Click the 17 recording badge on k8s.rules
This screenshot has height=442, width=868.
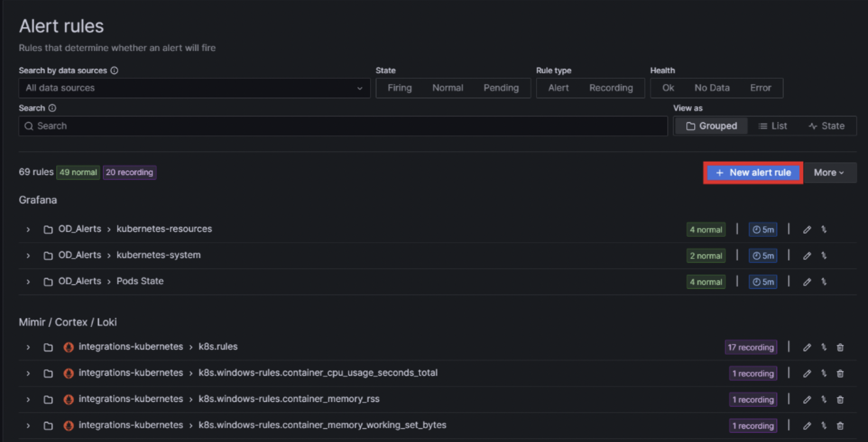pyautogui.click(x=751, y=347)
